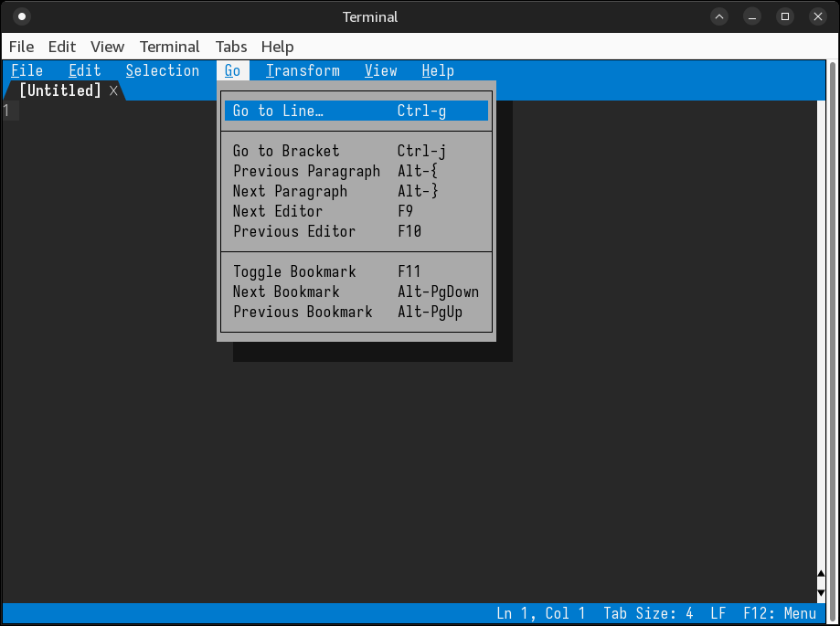Screen dimensions: 840x626
Task: Click LF line ending indicator
Action: pos(718,613)
